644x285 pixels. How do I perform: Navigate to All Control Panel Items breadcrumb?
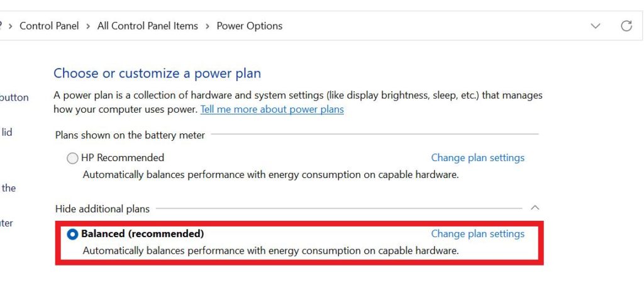pyautogui.click(x=147, y=26)
